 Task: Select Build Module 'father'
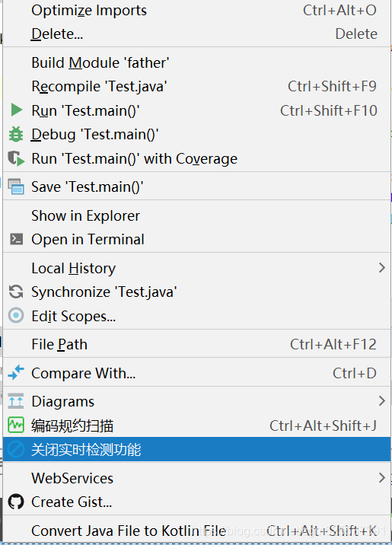click(x=196, y=62)
